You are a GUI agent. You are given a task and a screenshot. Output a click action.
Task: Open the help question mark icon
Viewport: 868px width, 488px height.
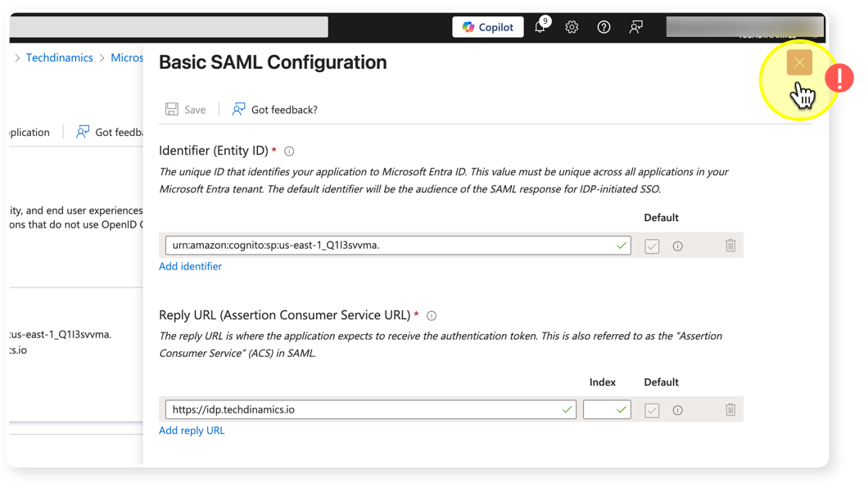pos(604,27)
